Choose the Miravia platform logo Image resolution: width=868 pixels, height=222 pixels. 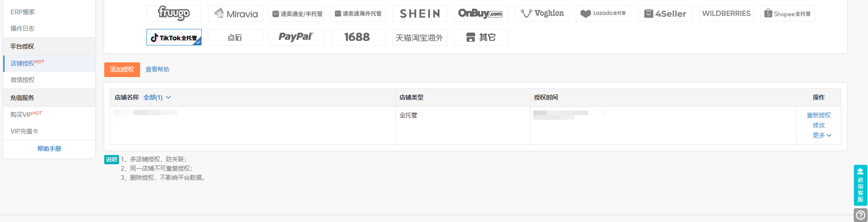coord(236,13)
